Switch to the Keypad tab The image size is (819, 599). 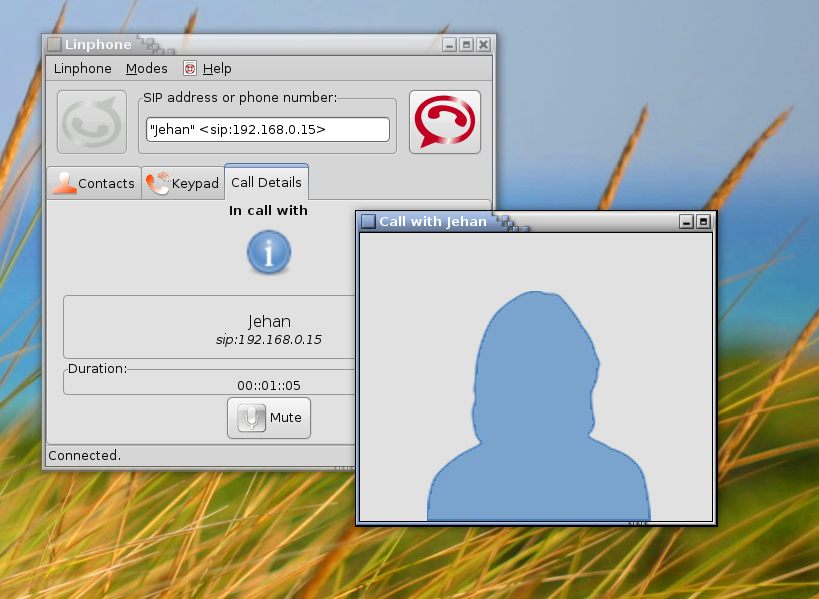click(x=183, y=183)
